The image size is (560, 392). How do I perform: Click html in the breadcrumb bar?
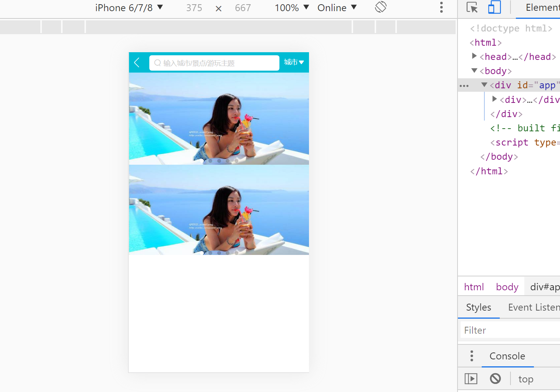click(474, 287)
